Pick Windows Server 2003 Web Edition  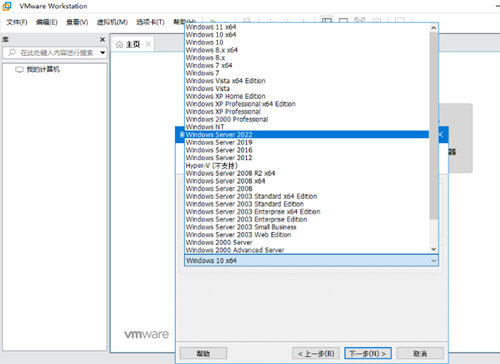pyautogui.click(x=307, y=234)
